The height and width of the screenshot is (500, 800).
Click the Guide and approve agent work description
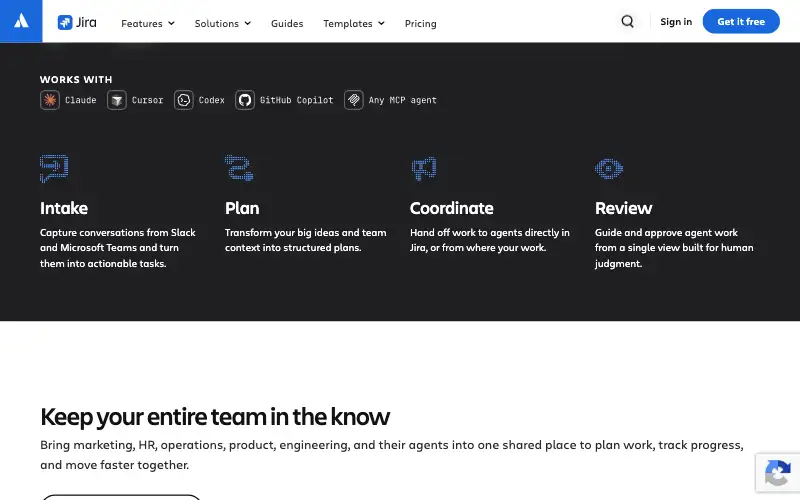click(x=674, y=248)
